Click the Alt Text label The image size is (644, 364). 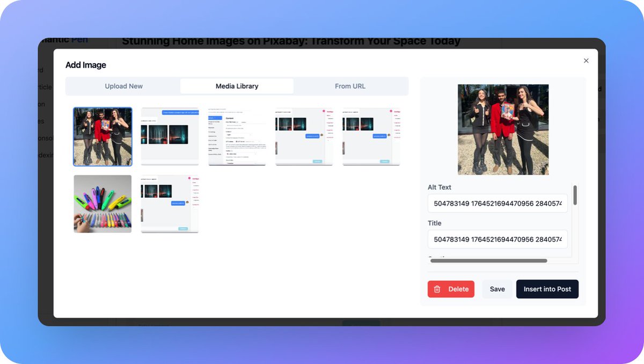[x=440, y=187]
